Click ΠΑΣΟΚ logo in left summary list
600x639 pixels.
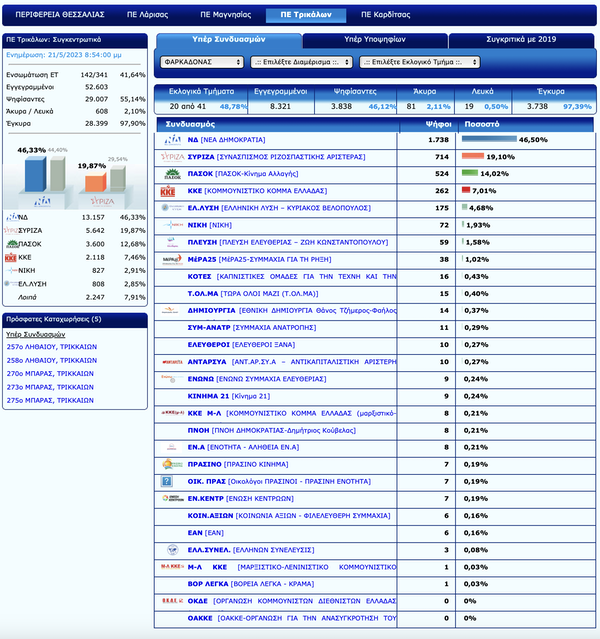(x=12, y=244)
